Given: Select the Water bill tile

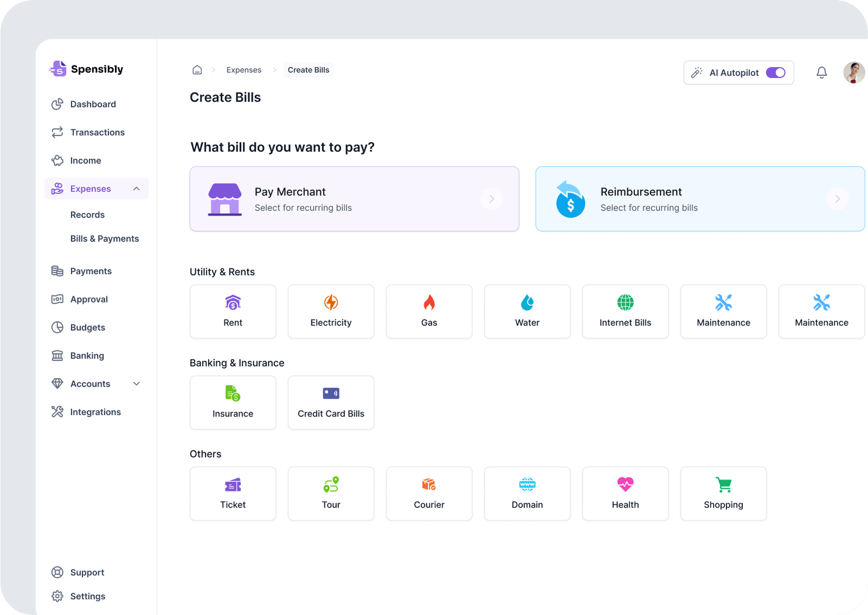Looking at the screenshot, I should tap(527, 312).
